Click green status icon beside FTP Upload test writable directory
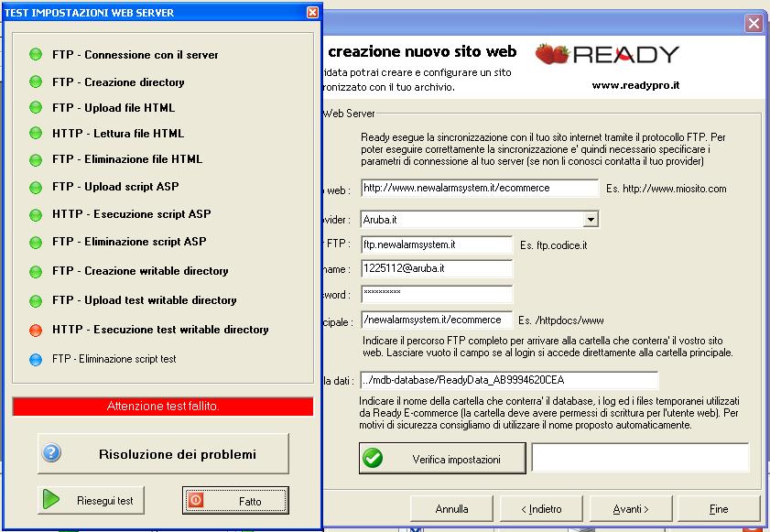The height and width of the screenshot is (532, 770). [x=36, y=301]
